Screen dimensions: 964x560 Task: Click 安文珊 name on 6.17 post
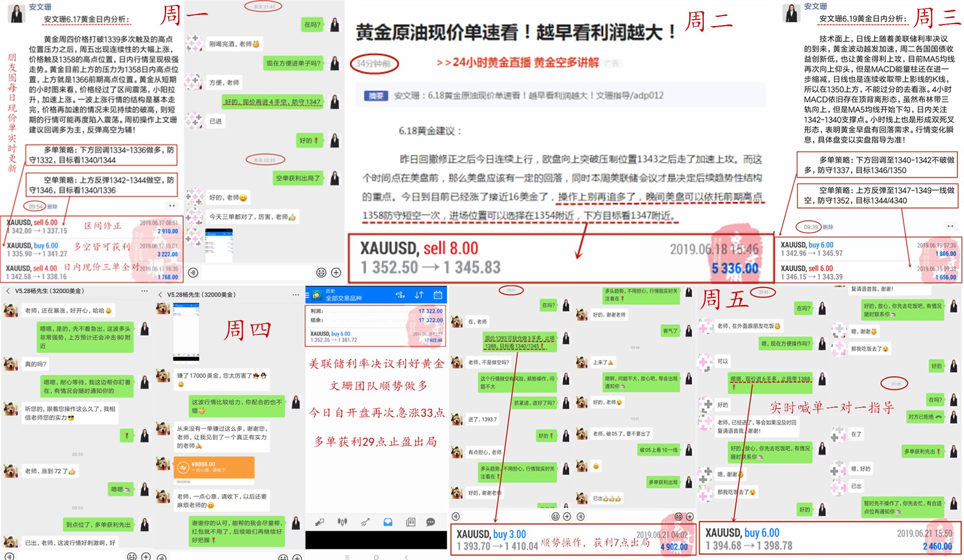click(x=40, y=7)
